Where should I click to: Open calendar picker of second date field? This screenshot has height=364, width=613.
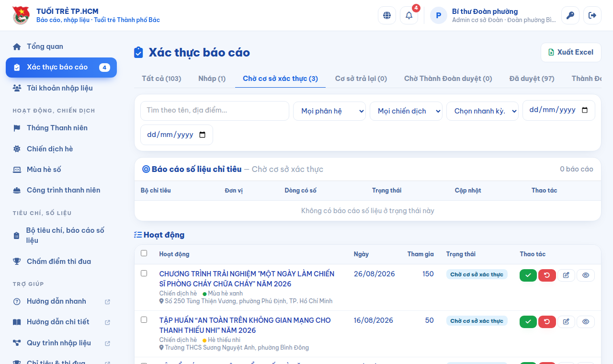(203, 135)
